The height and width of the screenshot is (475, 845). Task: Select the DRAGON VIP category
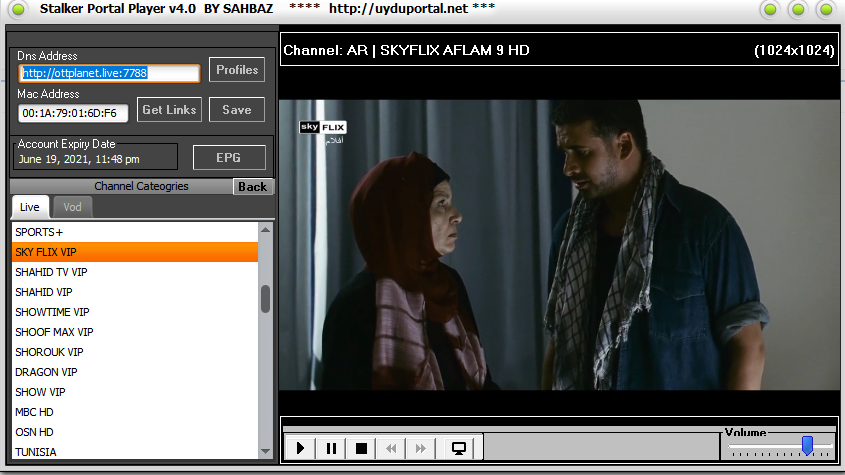click(135, 371)
